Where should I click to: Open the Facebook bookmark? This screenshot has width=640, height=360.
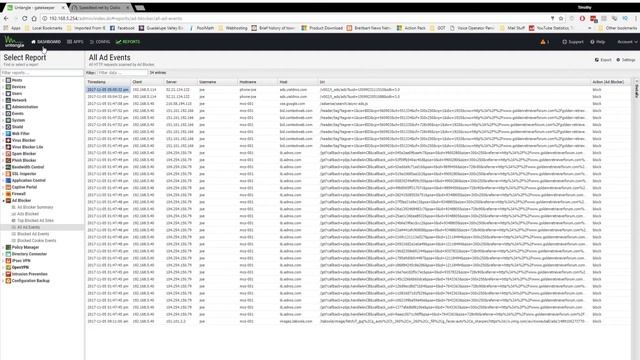[122, 28]
